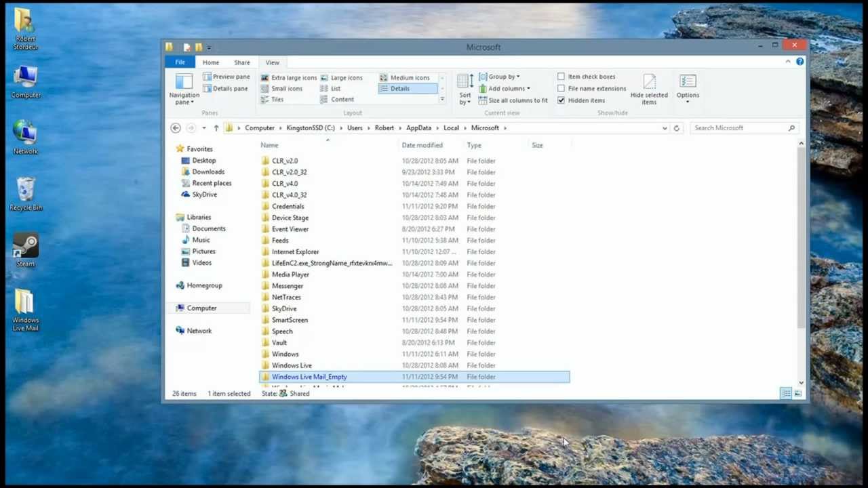Click Users in address path
The image size is (868, 488).
pos(355,128)
